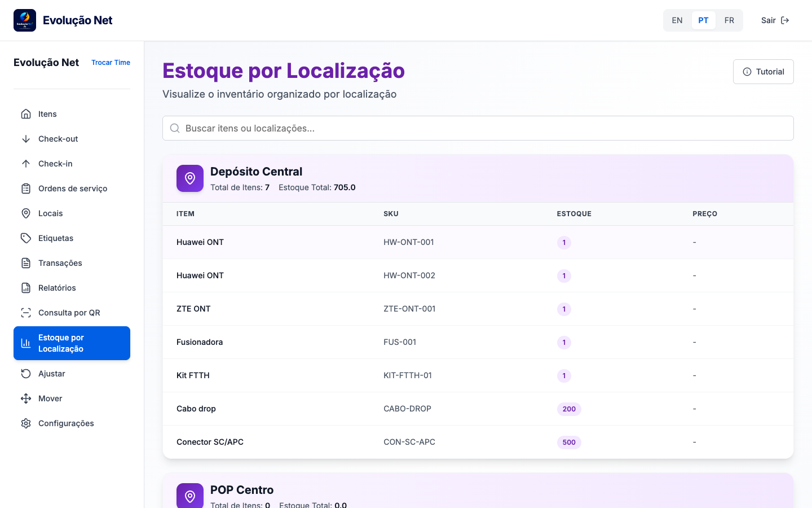This screenshot has height=508, width=812.
Task: Click the Sair logout arrow icon
Action: (x=785, y=20)
